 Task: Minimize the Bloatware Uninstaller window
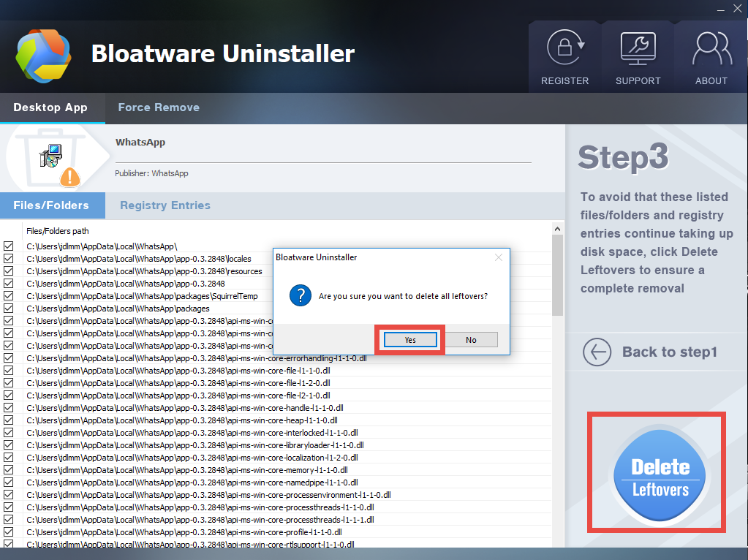click(721, 9)
